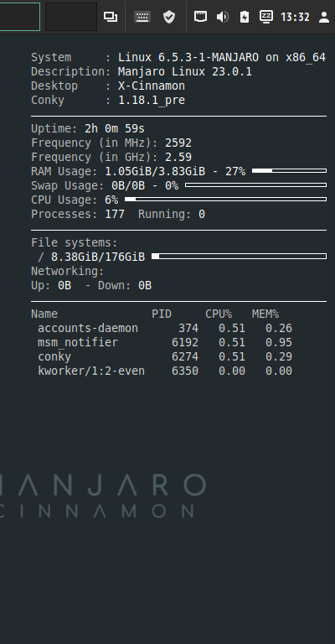The height and width of the screenshot is (644, 335).
Task: Click the Networking label
Action: pyautogui.click(x=68, y=272)
